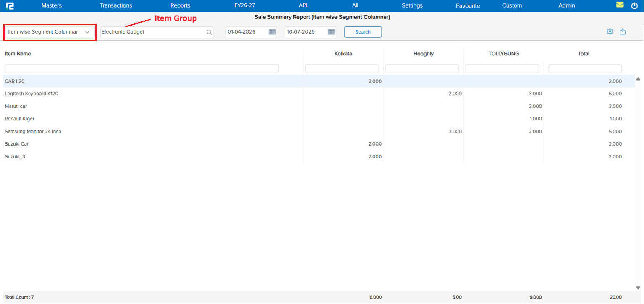Click TOLLYGUNG value 1.000 for Renault Kiger
This screenshot has height=304, width=644.
pos(536,119)
